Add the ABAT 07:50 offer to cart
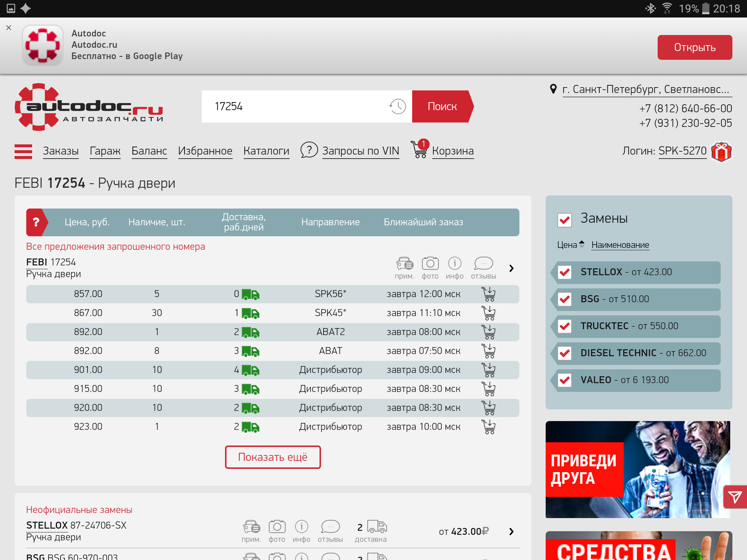This screenshot has height=560, width=747. [x=488, y=351]
